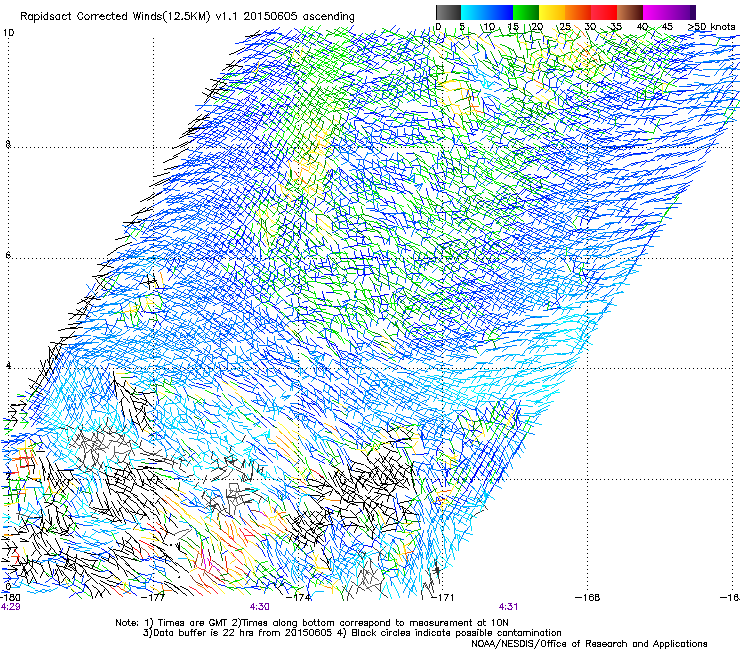Click the dark purple 45–50 knots legend swatch
Image resolution: width=740 pixels, height=650 pixels.
point(682,12)
